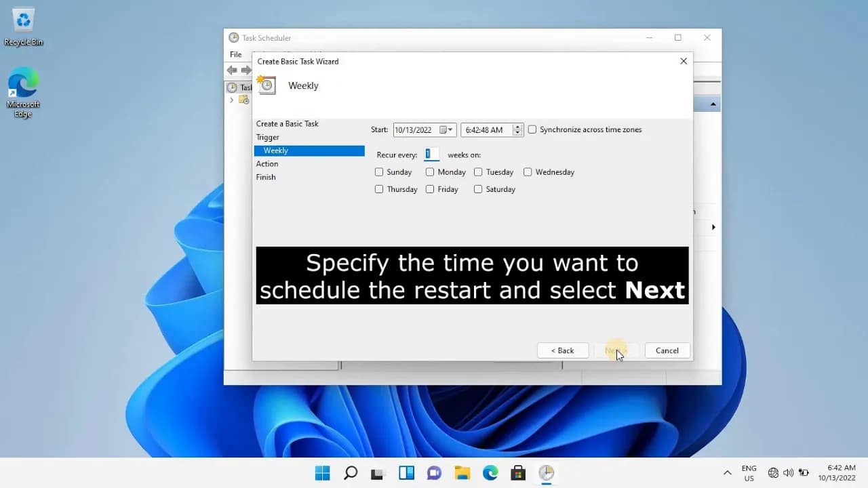
Task: Open the File menu
Action: (235, 54)
